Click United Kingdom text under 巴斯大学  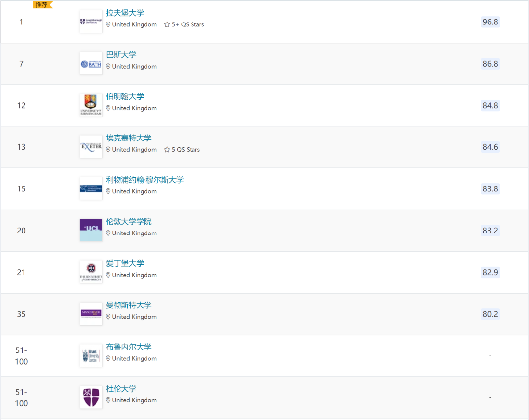pyautogui.click(x=134, y=67)
